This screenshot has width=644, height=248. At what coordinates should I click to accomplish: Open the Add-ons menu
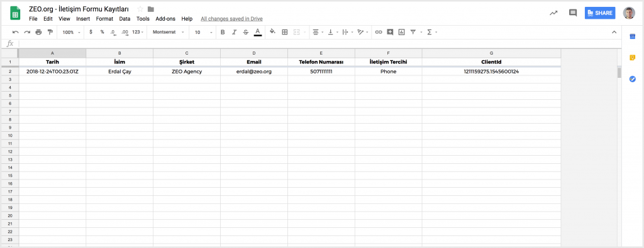coord(165,19)
